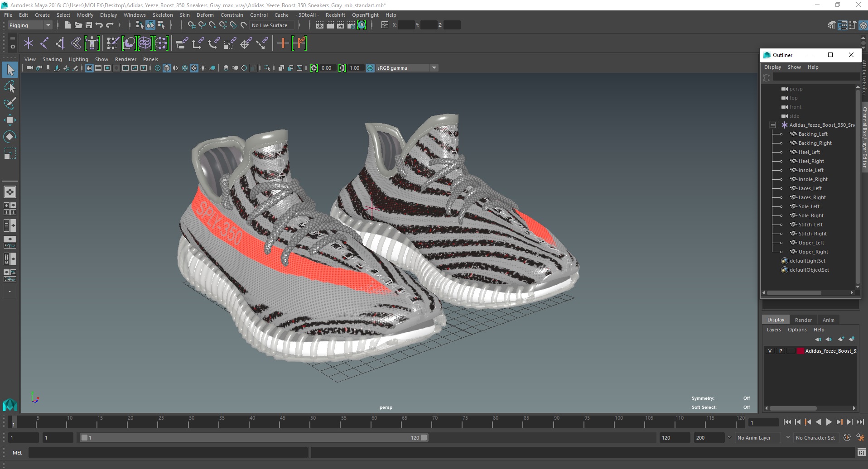Activate the Move tool in toolbox
Viewport: 868px width, 469px height.
point(10,120)
